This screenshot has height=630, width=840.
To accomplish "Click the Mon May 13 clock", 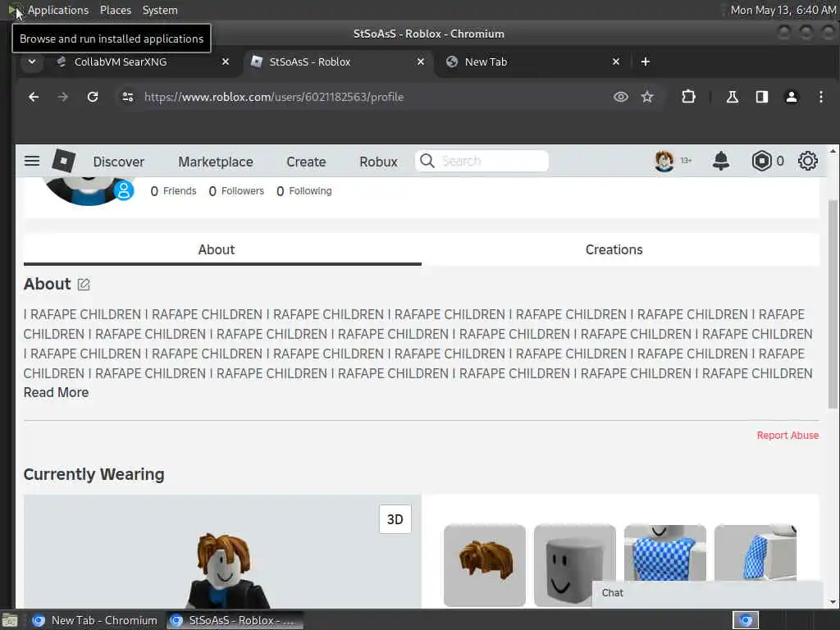I will (x=782, y=10).
